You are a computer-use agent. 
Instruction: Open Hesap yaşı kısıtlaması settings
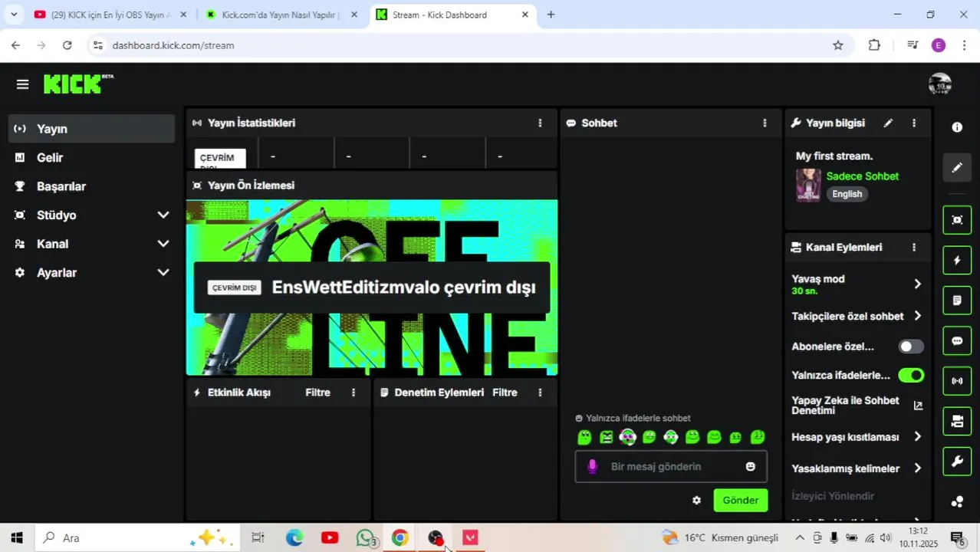click(857, 437)
